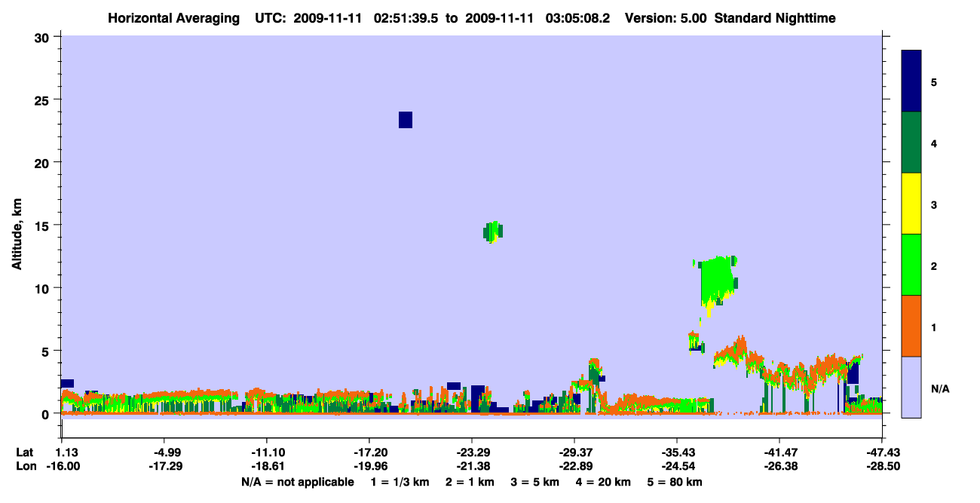Click the 'N/A = not applicable' legend text
The image size is (980, 503).
[x=297, y=482]
